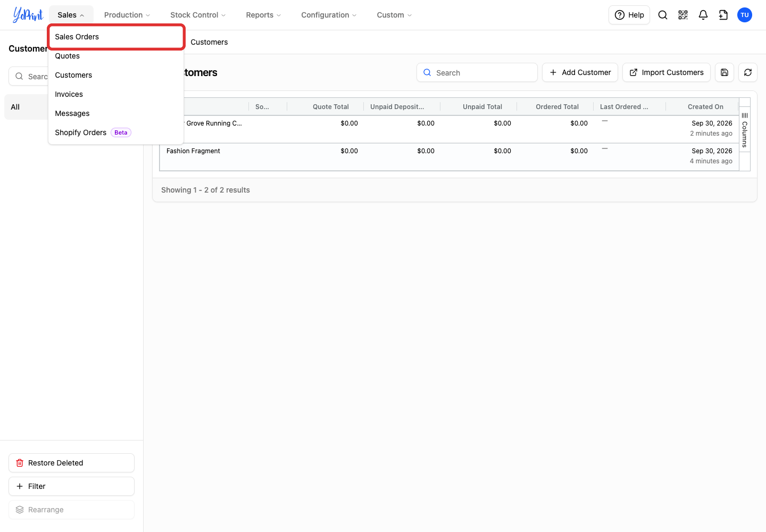766x532 pixels.
Task: Select Quotes from the Sales menu
Action: pyautogui.click(x=116, y=56)
